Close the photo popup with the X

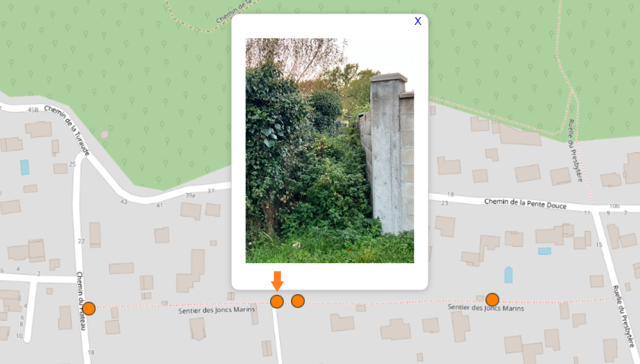(418, 21)
